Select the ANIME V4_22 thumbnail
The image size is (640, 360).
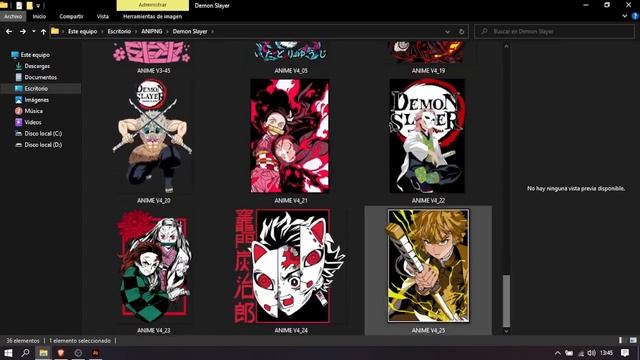tap(427, 136)
